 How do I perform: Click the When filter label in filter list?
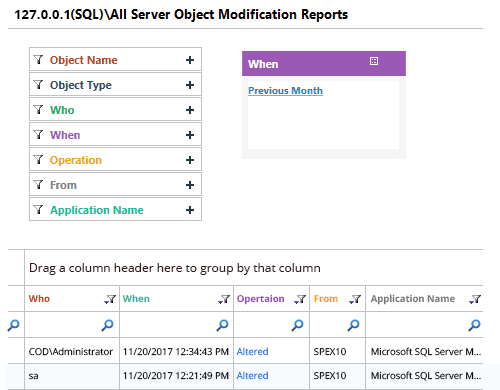(65, 135)
